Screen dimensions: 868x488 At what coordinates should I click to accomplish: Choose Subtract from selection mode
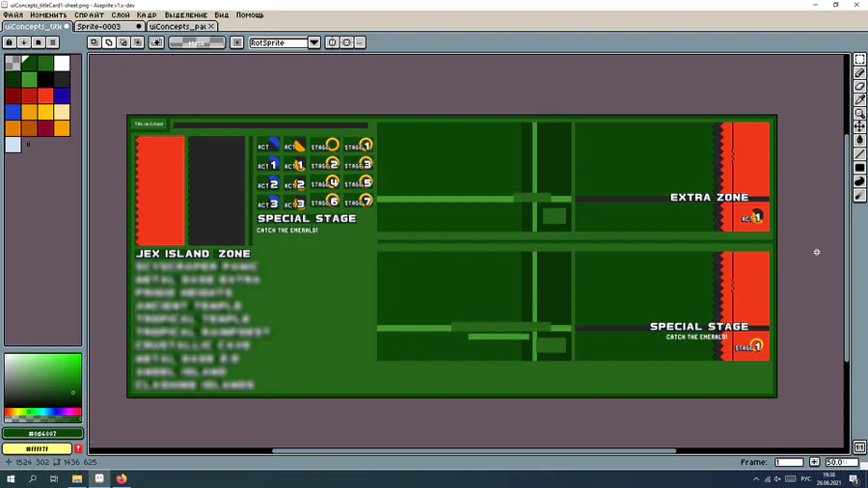tap(123, 42)
